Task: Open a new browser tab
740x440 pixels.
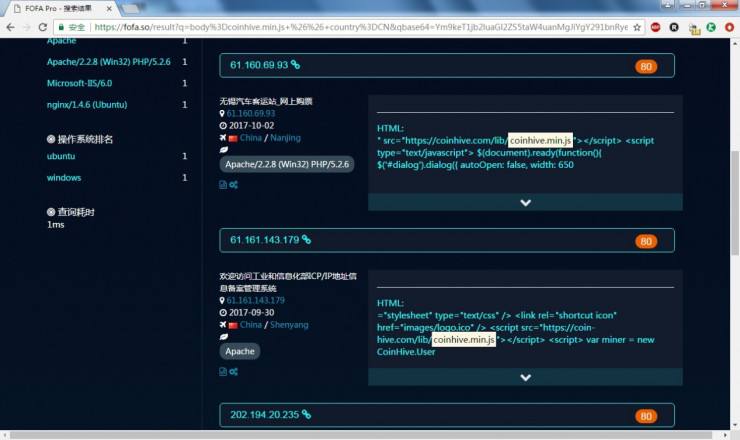Action: coord(130,8)
